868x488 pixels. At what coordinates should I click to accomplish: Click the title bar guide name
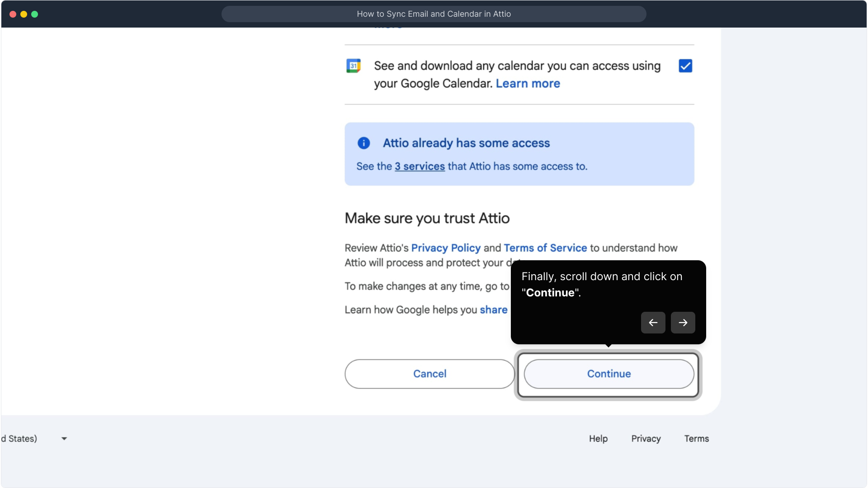click(434, 14)
